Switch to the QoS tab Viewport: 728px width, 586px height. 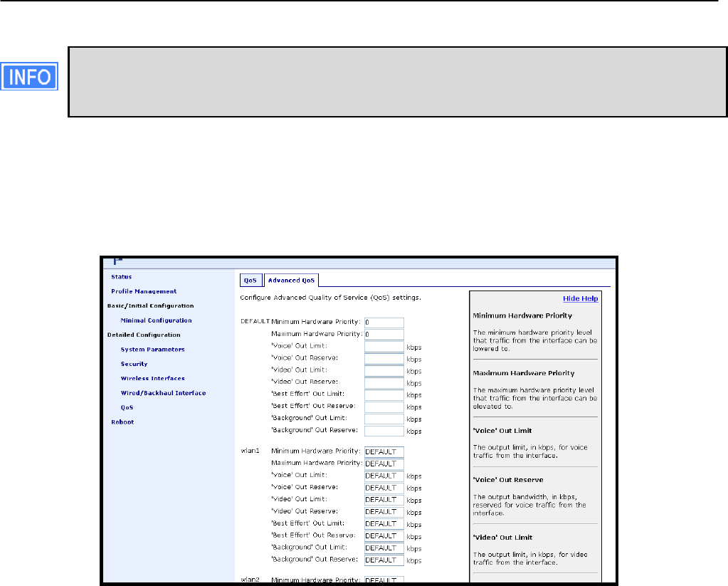(x=250, y=281)
